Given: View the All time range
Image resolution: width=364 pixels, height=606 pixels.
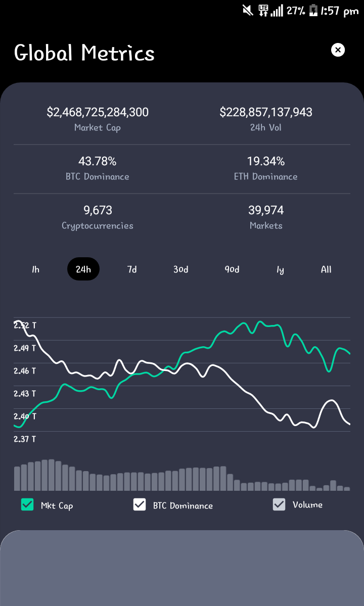Looking at the screenshot, I should pyautogui.click(x=326, y=269).
